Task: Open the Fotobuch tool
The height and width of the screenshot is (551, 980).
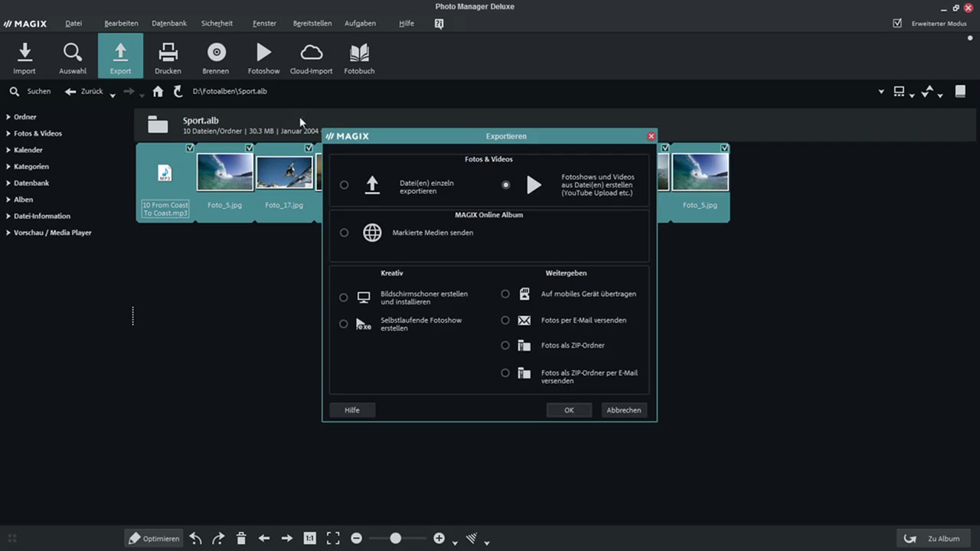Action: click(359, 57)
